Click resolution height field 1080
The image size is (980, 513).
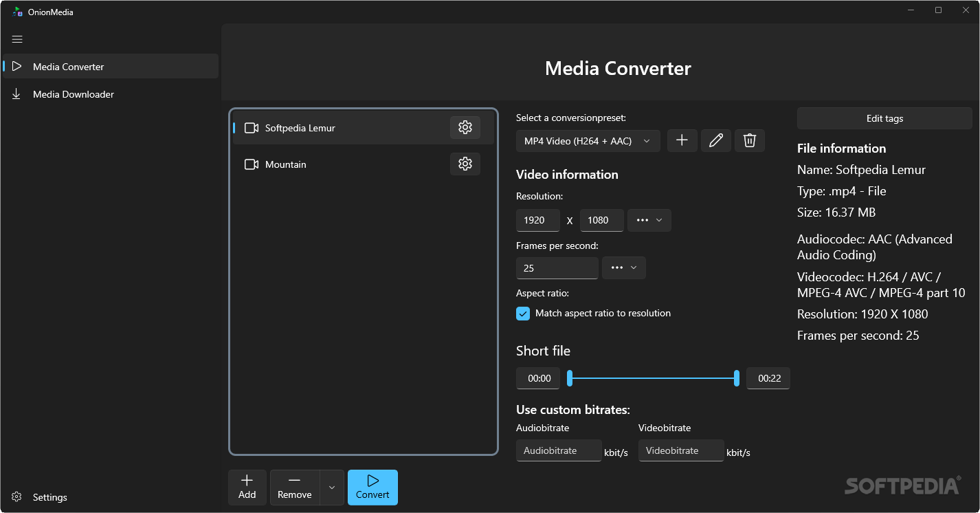(x=602, y=221)
